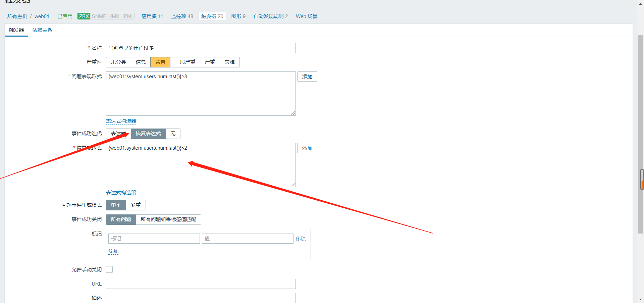Click the ZBX availability badge
Screen dimensions: 644x303
coord(84,16)
